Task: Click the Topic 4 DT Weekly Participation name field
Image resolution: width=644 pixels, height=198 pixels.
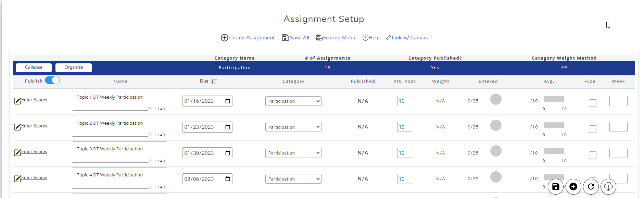Action: [119, 178]
